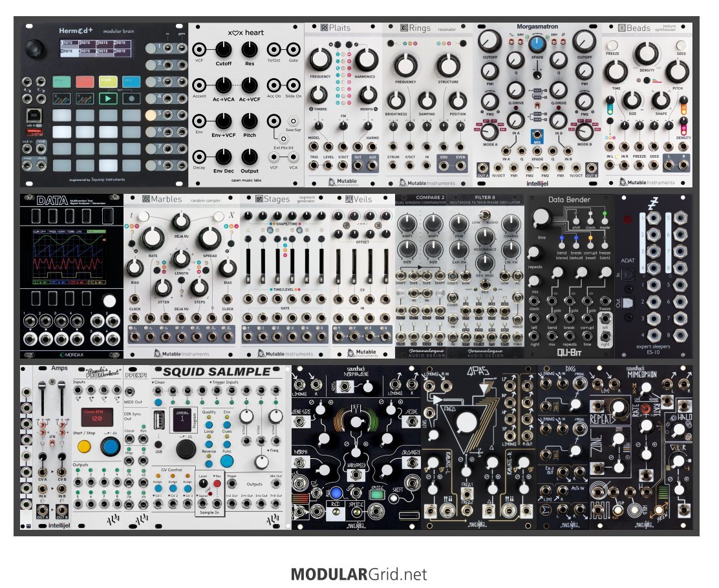Click the Morphagene REC button

(x=337, y=493)
